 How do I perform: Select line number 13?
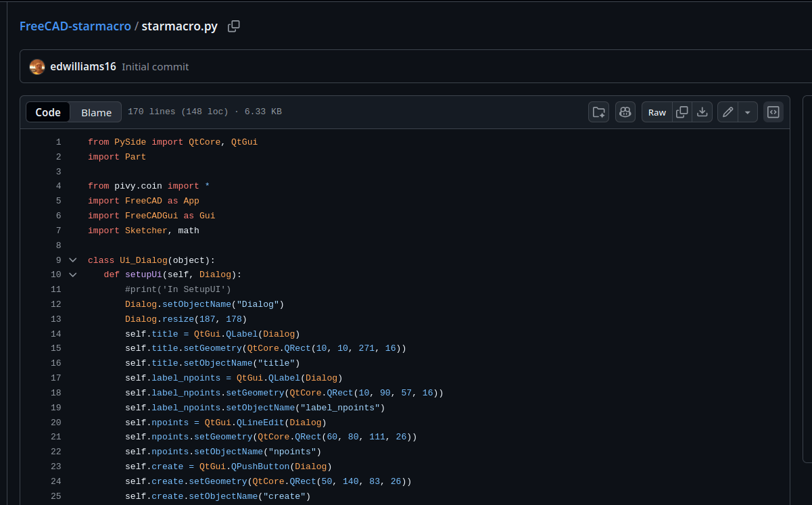point(55,318)
